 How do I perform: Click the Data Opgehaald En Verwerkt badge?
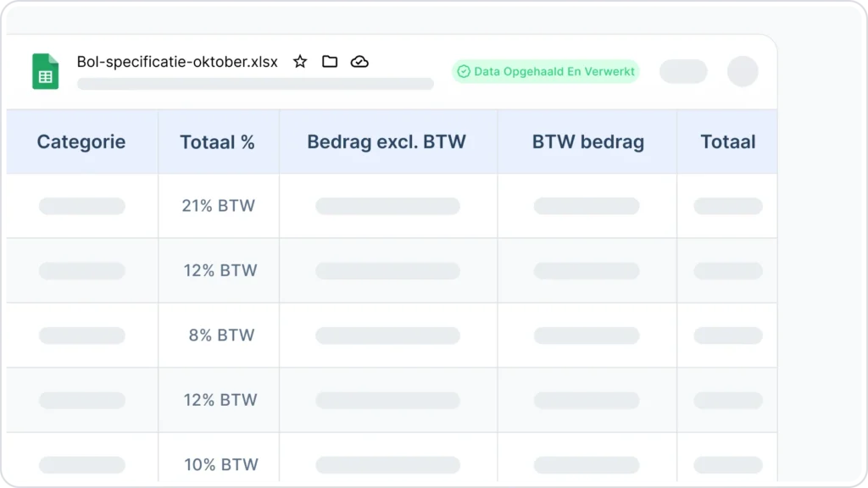click(546, 71)
